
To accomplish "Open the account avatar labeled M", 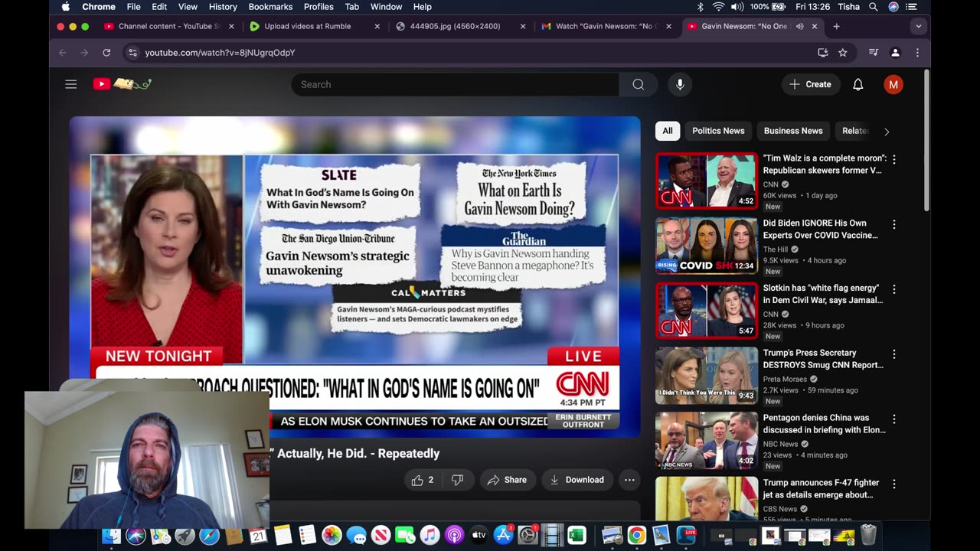I will pos(893,84).
